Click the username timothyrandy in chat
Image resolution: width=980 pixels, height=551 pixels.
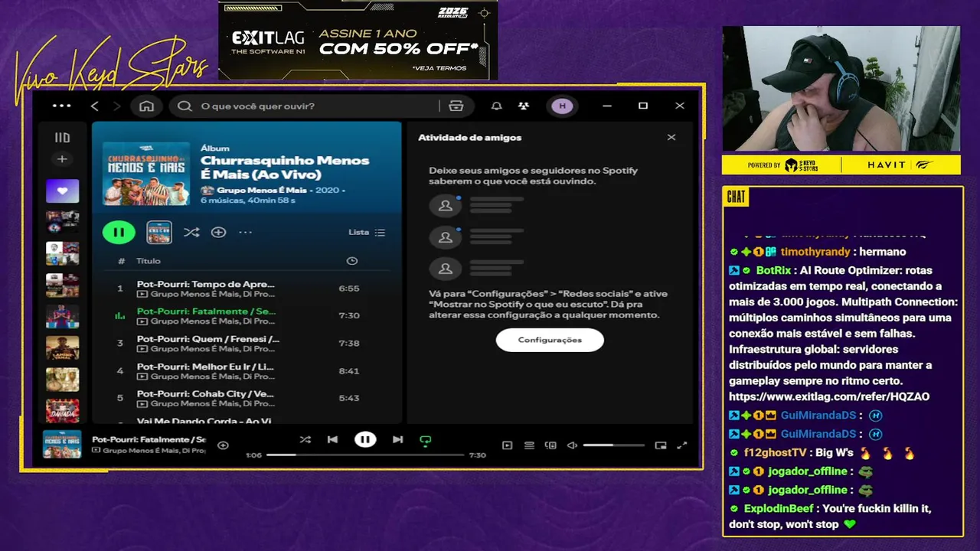(815, 252)
